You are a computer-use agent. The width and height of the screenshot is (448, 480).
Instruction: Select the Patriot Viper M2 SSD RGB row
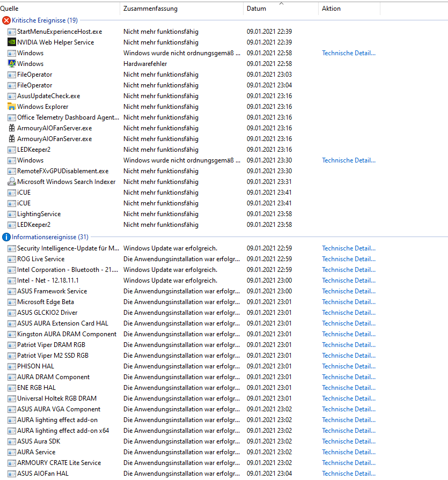coord(190,356)
